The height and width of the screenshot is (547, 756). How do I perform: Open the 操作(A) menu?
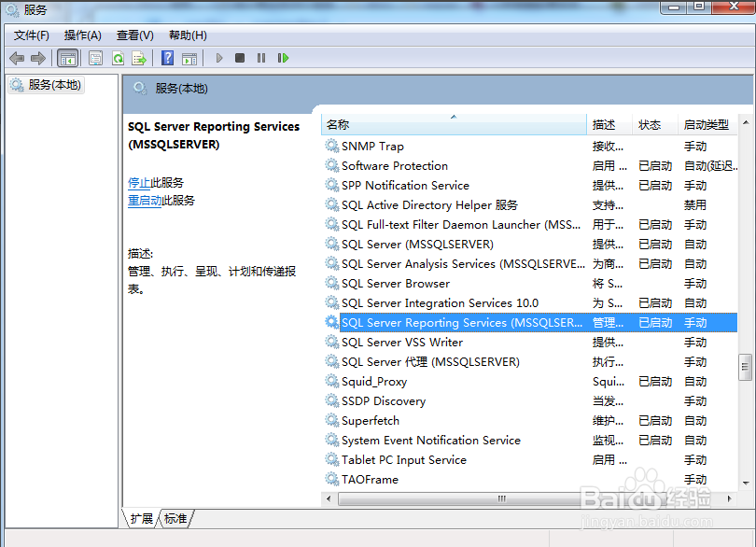click(x=82, y=35)
